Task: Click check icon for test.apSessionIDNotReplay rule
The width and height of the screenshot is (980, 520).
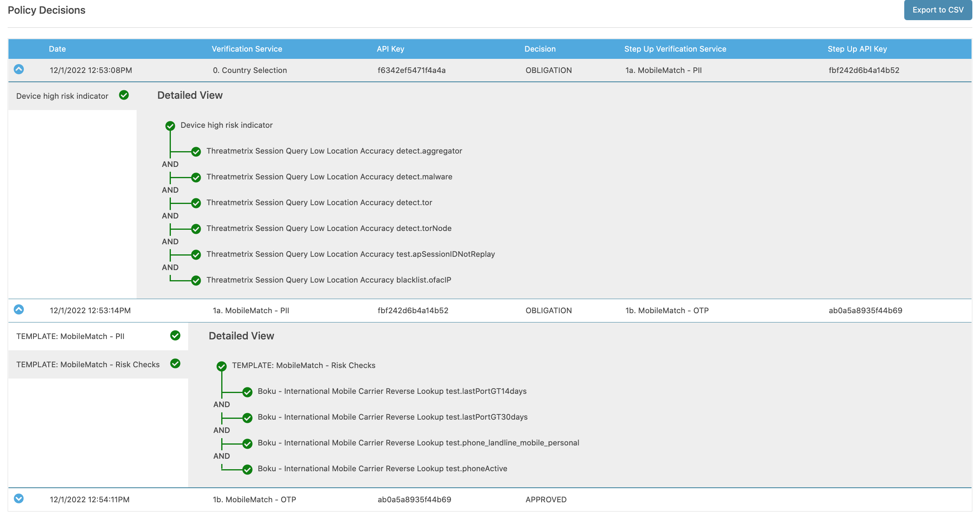Action: pos(196,255)
